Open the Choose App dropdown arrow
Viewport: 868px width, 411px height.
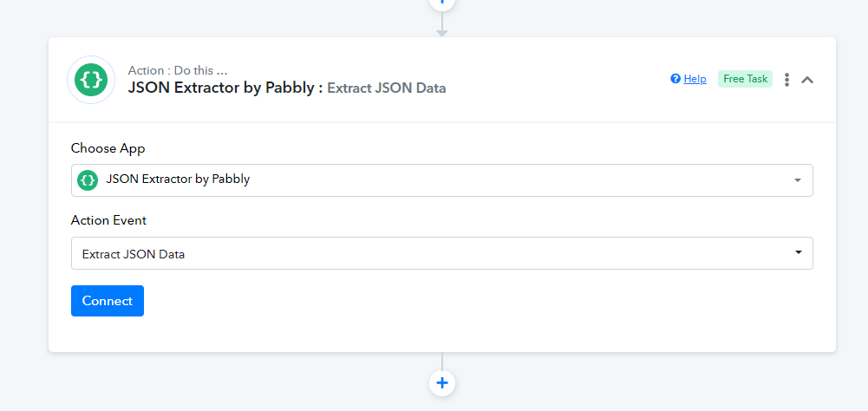(x=798, y=180)
